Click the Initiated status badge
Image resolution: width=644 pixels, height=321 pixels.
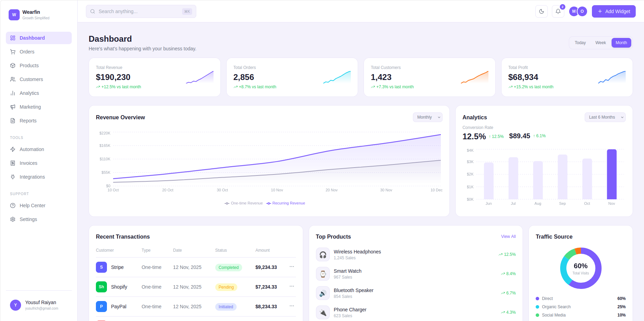[226, 307]
